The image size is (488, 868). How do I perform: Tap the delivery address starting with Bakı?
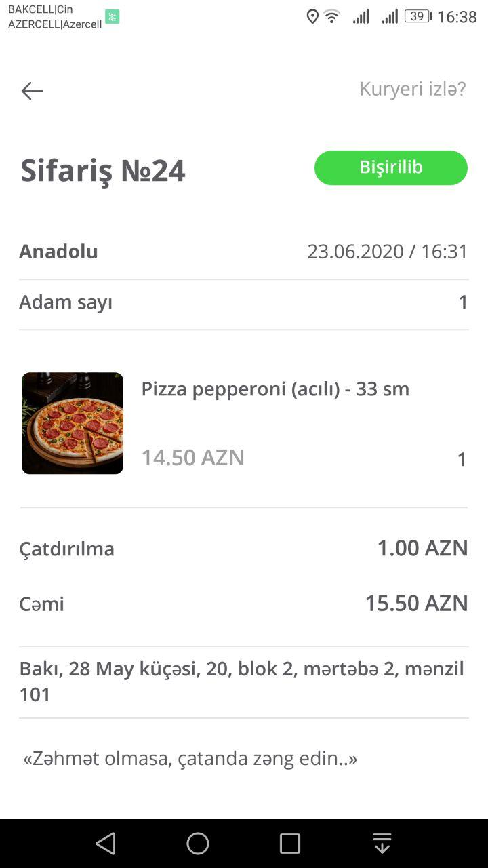[241, 682]
